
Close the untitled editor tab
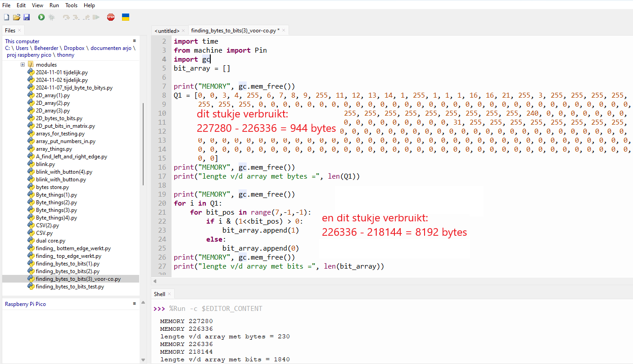click(x=183, y=31)
